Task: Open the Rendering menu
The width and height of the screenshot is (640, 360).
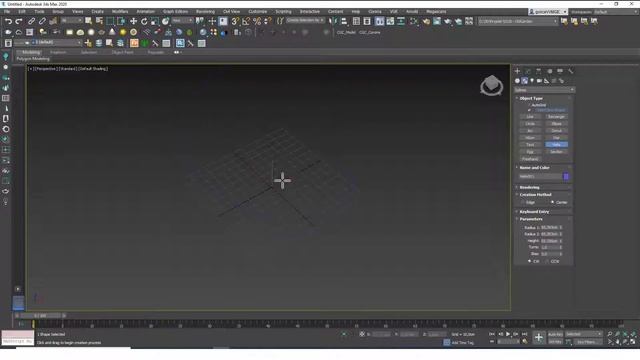Action: click(x=205, y=11)
